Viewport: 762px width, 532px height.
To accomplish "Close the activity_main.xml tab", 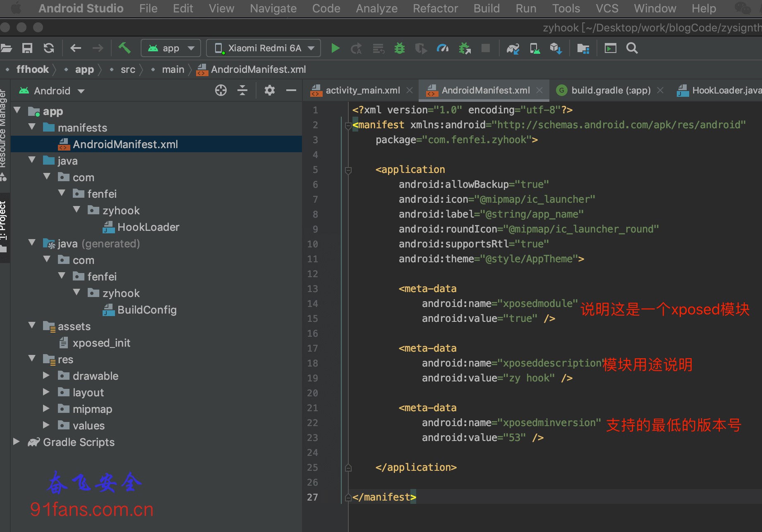I will (410, 90).
